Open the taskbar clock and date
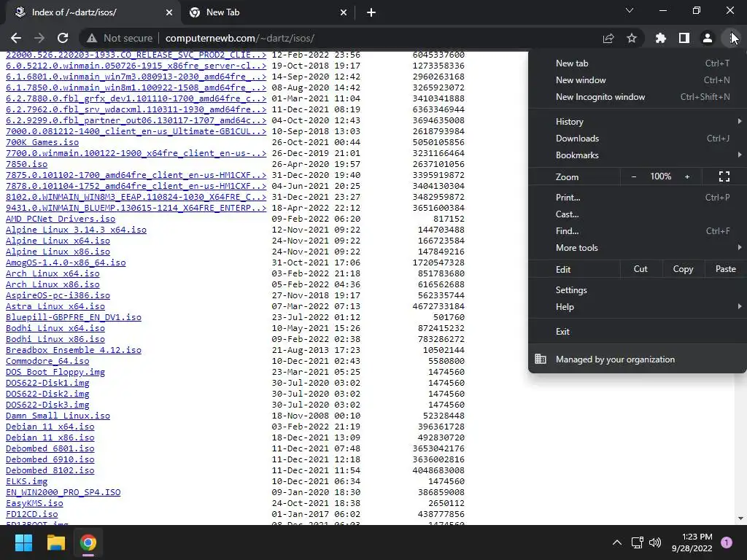 pos(692,542)
